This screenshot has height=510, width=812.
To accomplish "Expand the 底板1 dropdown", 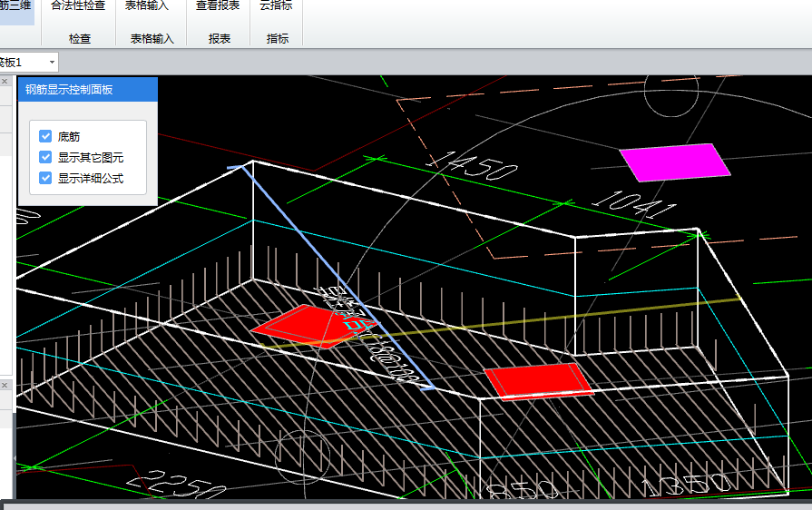I will point(52,63).
